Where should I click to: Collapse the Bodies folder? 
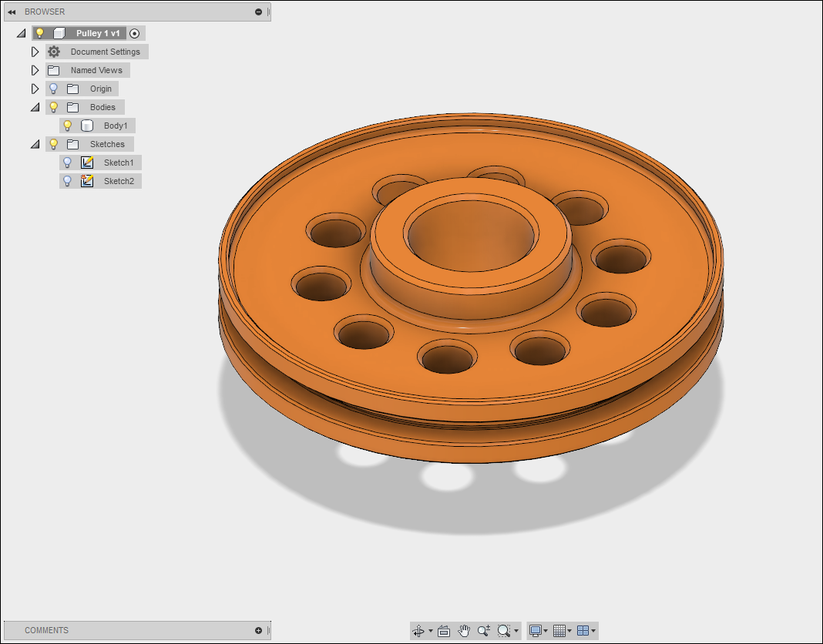coord(35,107)
